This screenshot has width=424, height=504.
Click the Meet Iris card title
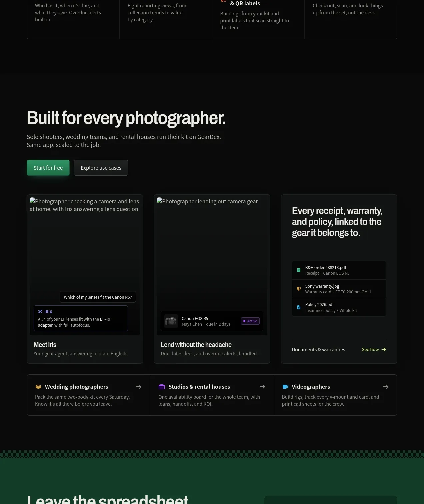[x=45, y=345]
